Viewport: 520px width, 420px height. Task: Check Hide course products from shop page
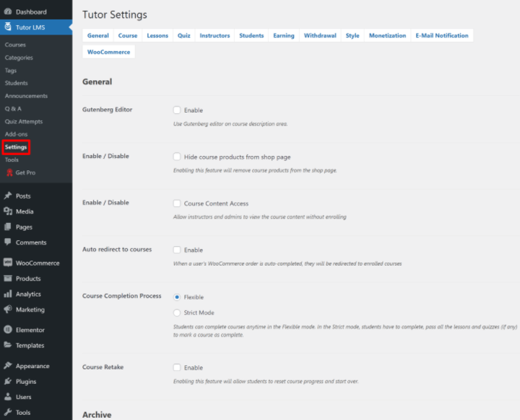(x=177, y=157)
